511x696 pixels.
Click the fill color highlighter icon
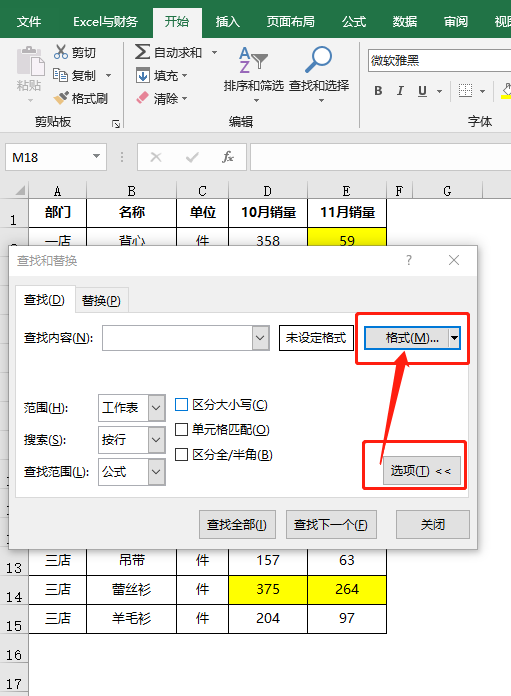click(506, 90)
